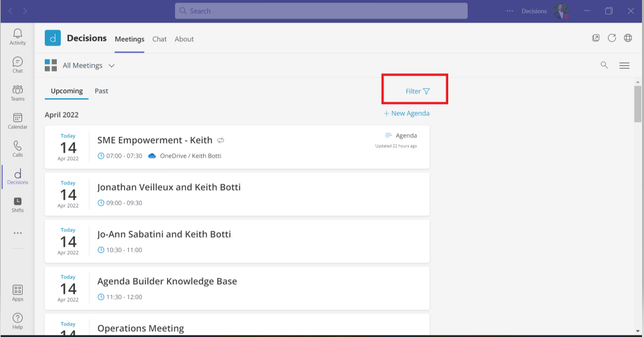
Task: Open the About tab
Action: coord(184,39)
